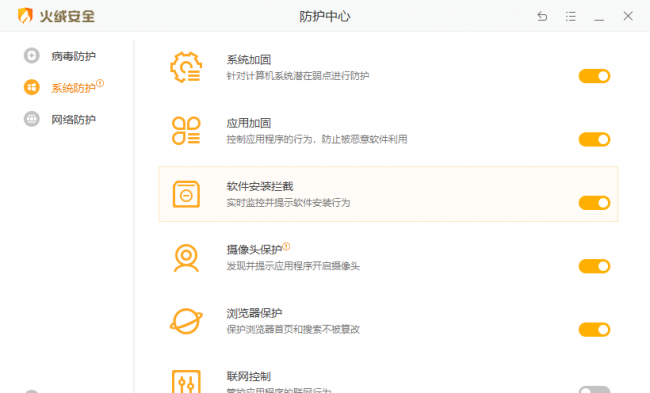Screen dimensions: 650x393
Task: Click the 摄像头保护 webcam icon
Action: coord(186,258)
